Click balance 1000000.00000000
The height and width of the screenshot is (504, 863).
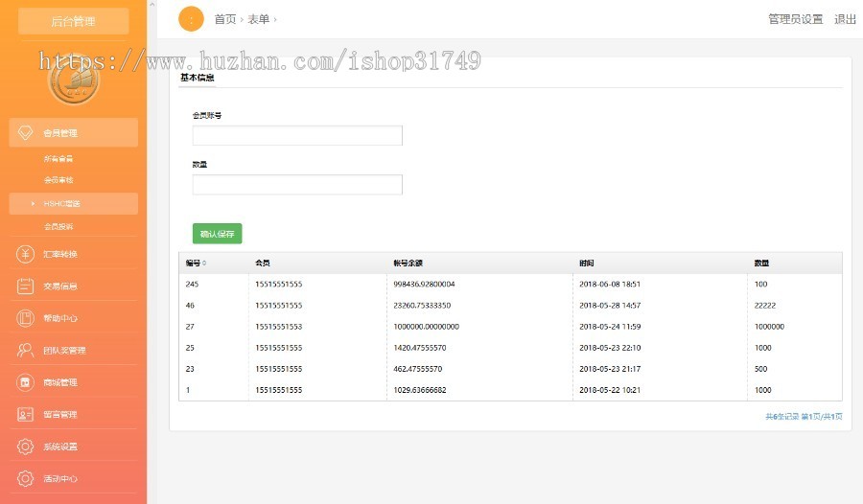pos(426,327)
